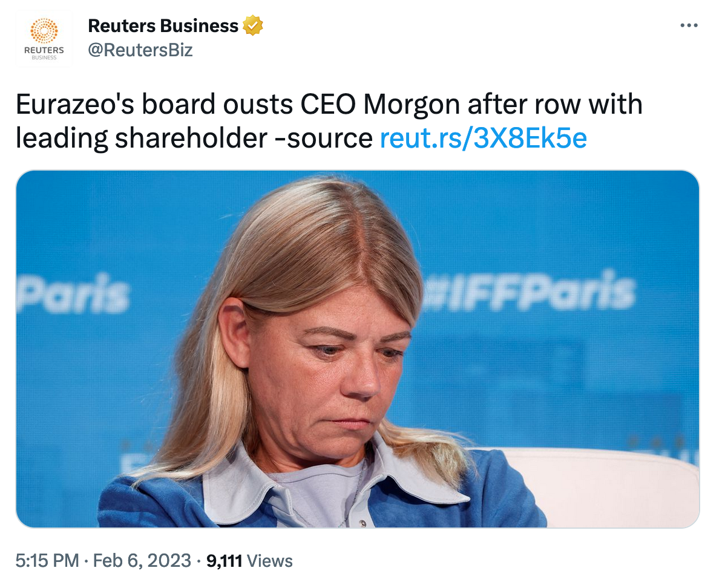This screenshot has width=702, height=588.
Task: Open the Reuters Business profile avatar
Action: pos(44,39)
